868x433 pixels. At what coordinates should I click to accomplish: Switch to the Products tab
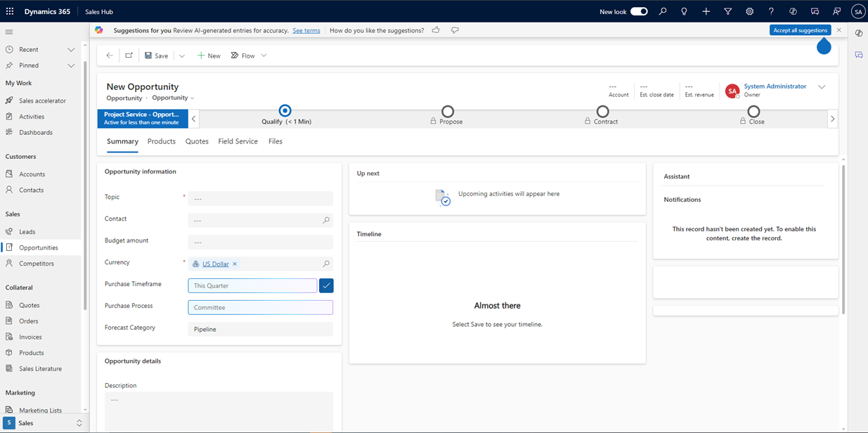click(x=161, y=141)
